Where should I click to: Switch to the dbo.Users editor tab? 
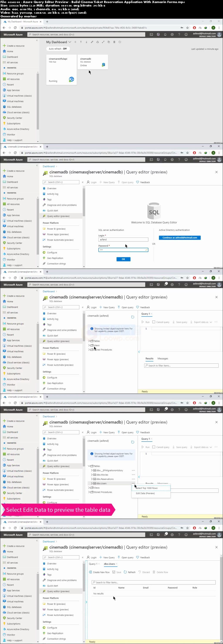click(x=109, y=564)
